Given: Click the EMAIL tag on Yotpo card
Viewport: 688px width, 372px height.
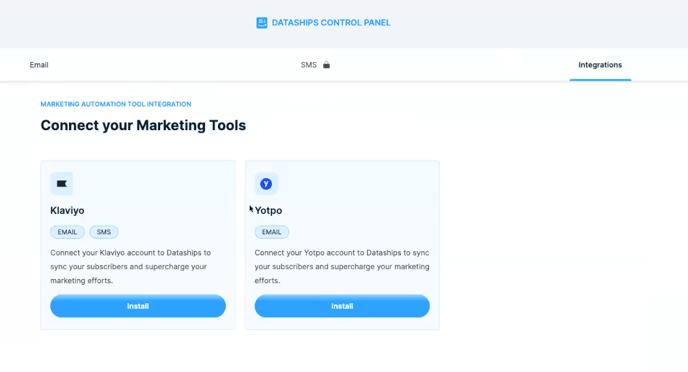Looking at the screenshot, I should 272,232.
